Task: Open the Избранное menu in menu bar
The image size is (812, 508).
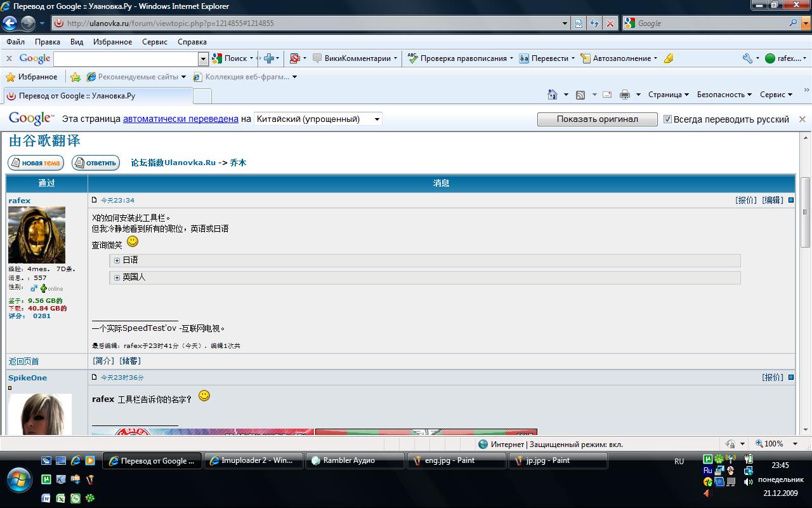Action: [113, 42]
